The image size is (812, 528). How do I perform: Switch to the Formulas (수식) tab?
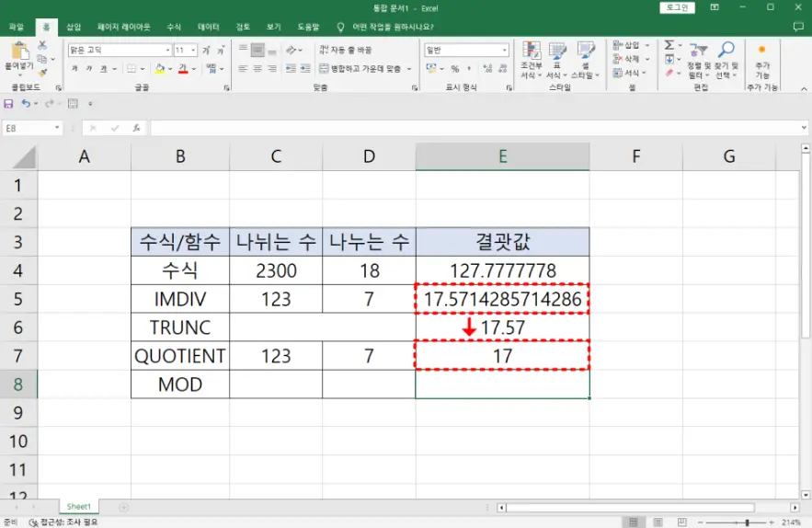(174, 28)
